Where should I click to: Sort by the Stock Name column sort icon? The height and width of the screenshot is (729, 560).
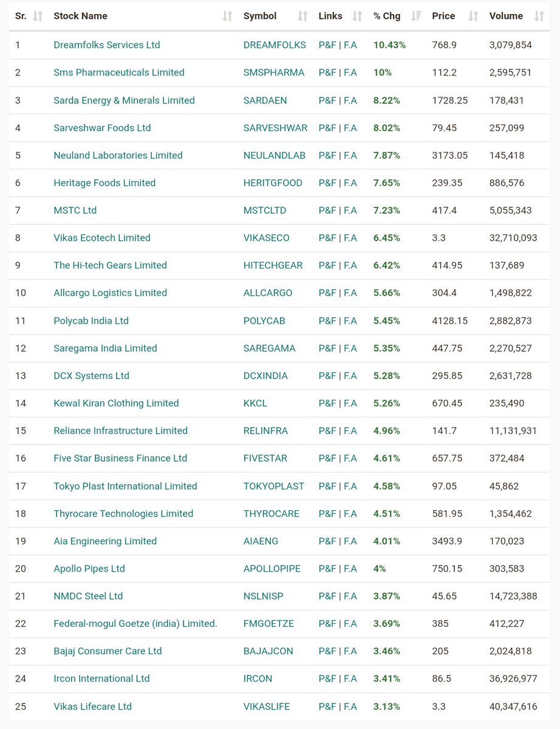[228, 16]
